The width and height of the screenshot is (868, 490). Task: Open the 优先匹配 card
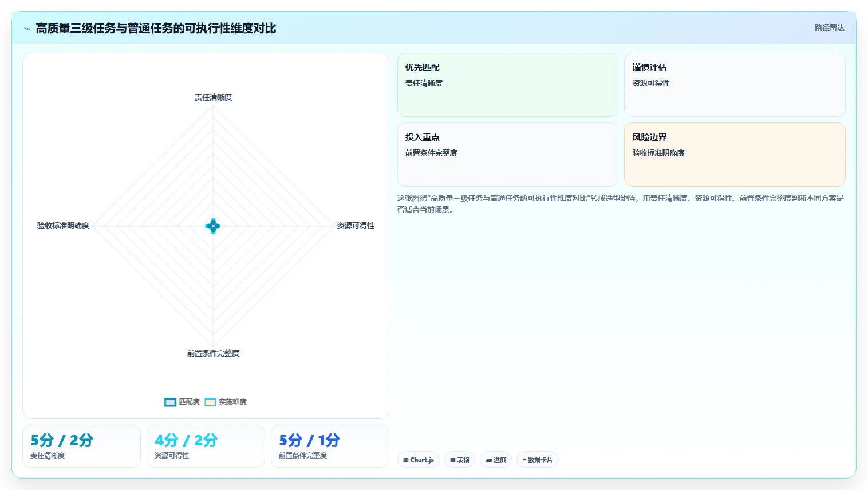coord(507,85)
